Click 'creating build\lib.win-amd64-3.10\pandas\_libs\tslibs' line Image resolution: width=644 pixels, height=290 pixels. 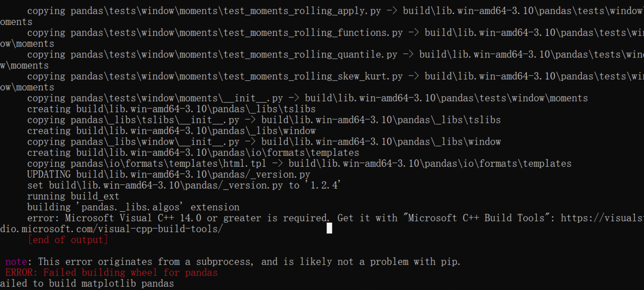(x=171, y=109)
